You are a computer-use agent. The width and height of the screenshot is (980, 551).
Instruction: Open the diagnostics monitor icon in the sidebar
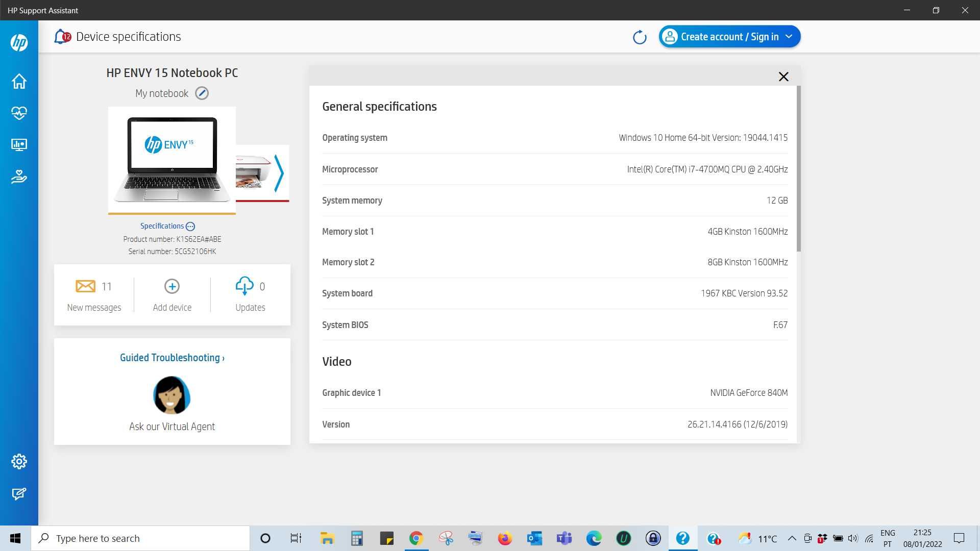[19, 145]
